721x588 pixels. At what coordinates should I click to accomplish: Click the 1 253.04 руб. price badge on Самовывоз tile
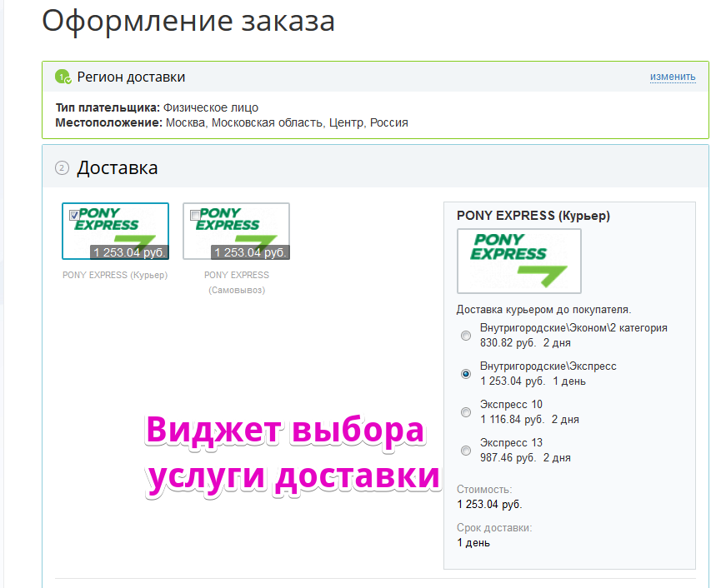(250, 252)
